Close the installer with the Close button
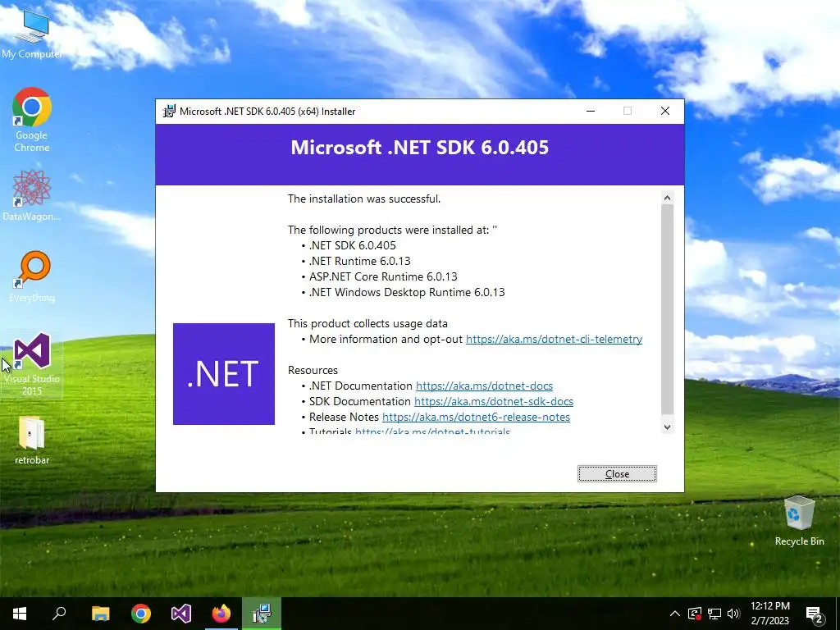 (x=617, y=473)
